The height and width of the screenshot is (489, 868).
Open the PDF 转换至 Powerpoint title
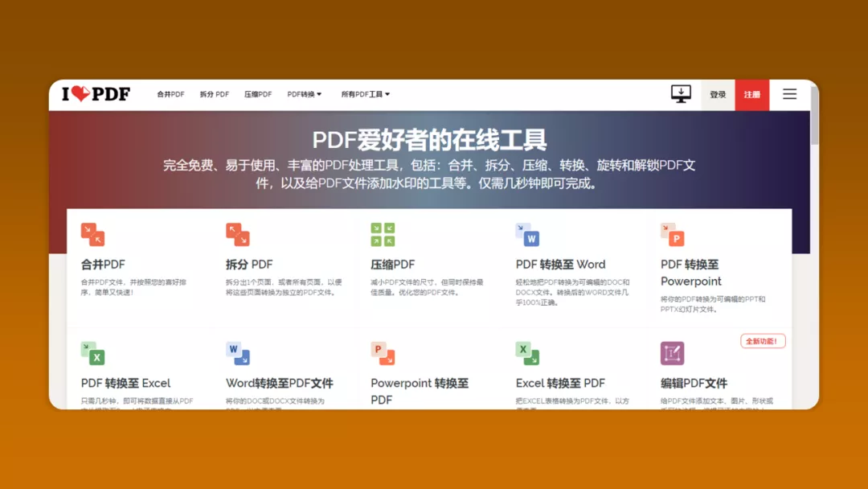coord(691,273)
